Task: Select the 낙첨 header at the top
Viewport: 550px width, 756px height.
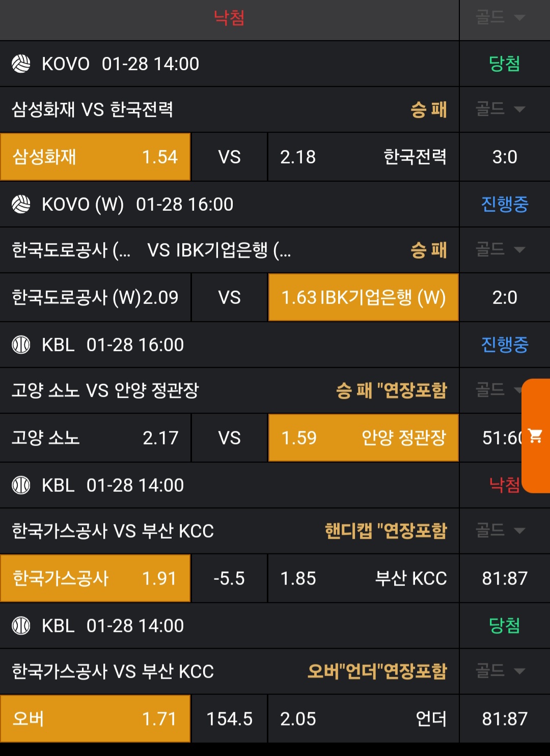Action: pos(229,18)
